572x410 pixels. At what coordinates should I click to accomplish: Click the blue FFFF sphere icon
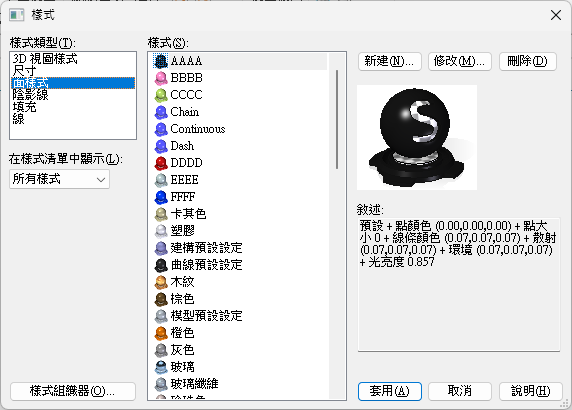(x=161, y=197)
